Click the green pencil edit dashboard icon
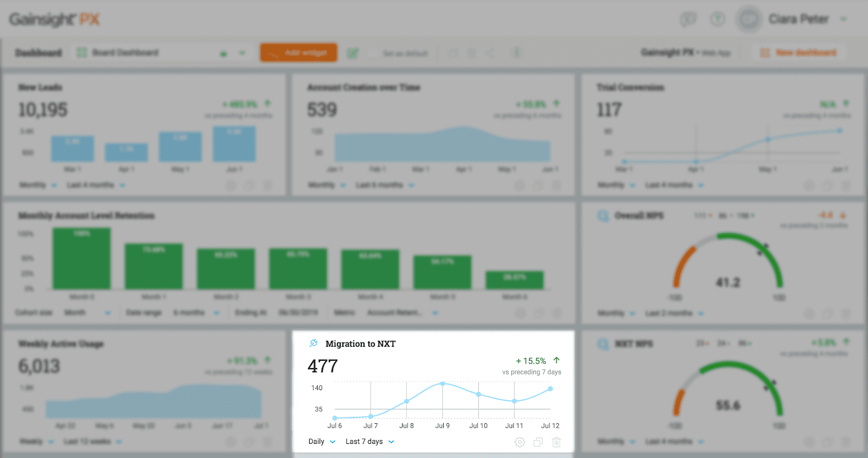Screen dimensions: 868x458 353,53
